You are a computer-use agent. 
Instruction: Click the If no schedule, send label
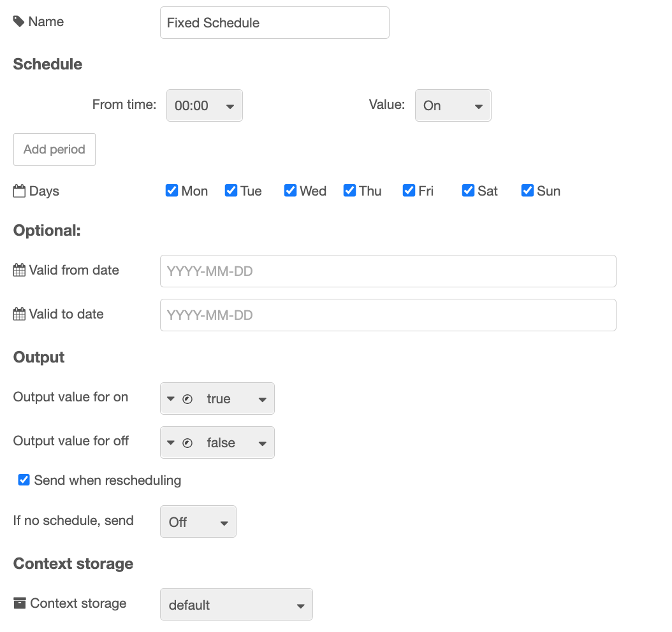[73, 521]
